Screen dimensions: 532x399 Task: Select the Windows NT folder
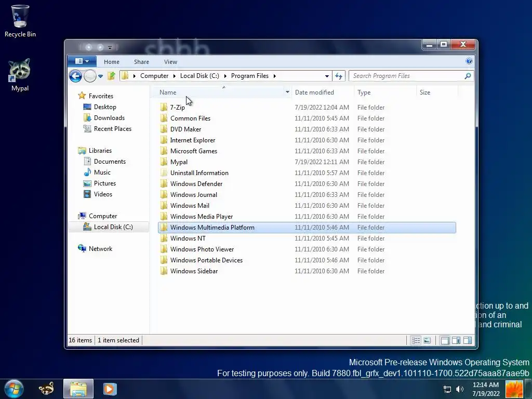188,238
